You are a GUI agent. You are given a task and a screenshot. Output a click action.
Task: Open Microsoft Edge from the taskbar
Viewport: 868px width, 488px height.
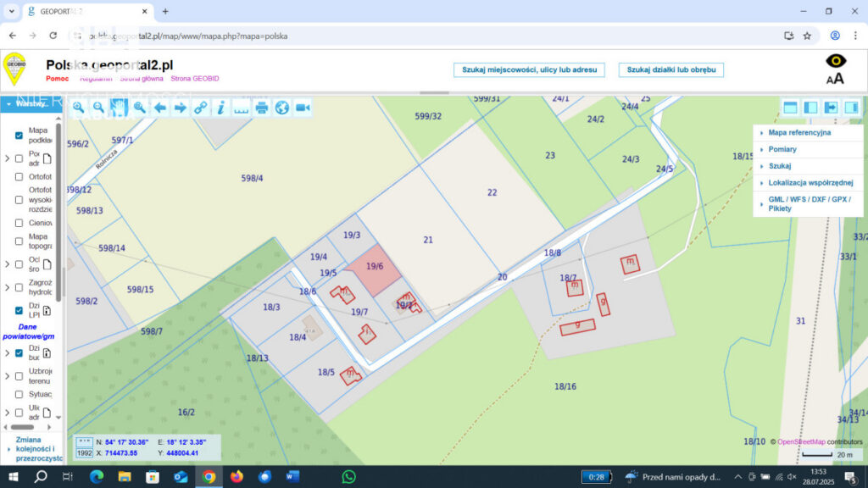click(x=96, y=477)
